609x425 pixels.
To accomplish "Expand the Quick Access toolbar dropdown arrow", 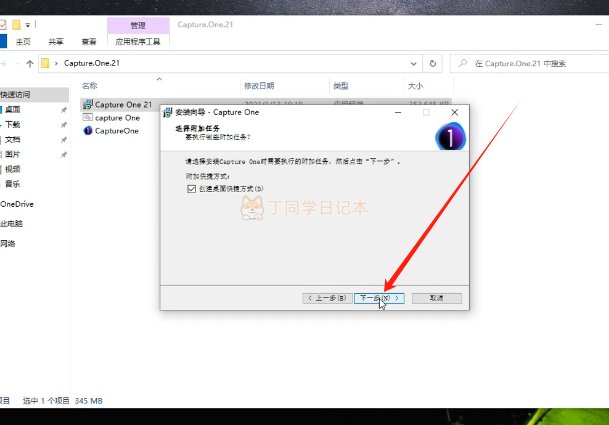I will coord(27,23).
